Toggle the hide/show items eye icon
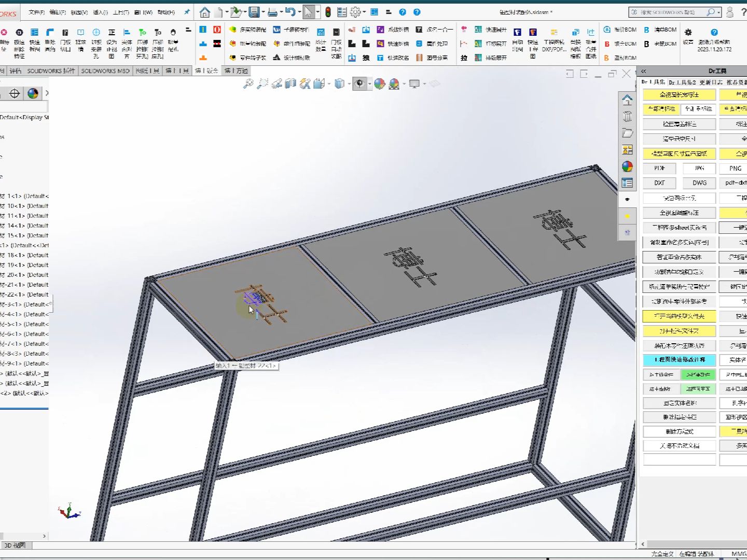The image size is (747, 560). [x=359, y=83]
